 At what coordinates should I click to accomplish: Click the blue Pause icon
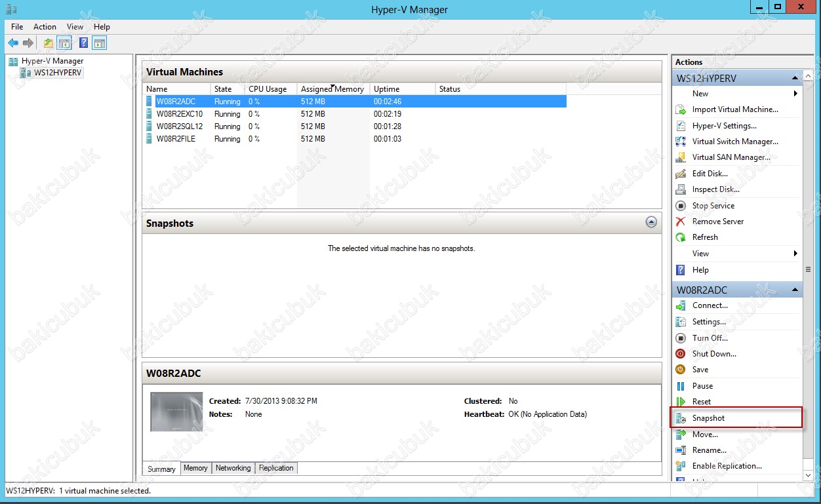coord(681,386)
